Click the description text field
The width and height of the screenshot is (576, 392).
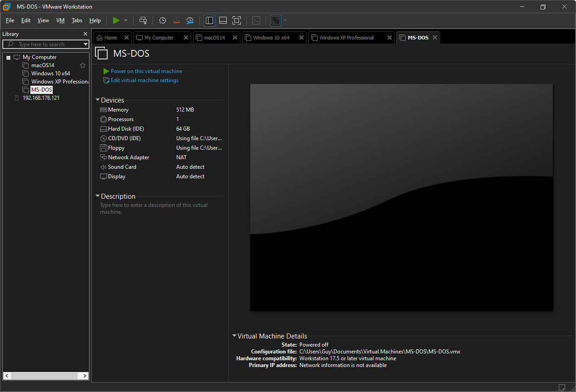tap(161, 208)
